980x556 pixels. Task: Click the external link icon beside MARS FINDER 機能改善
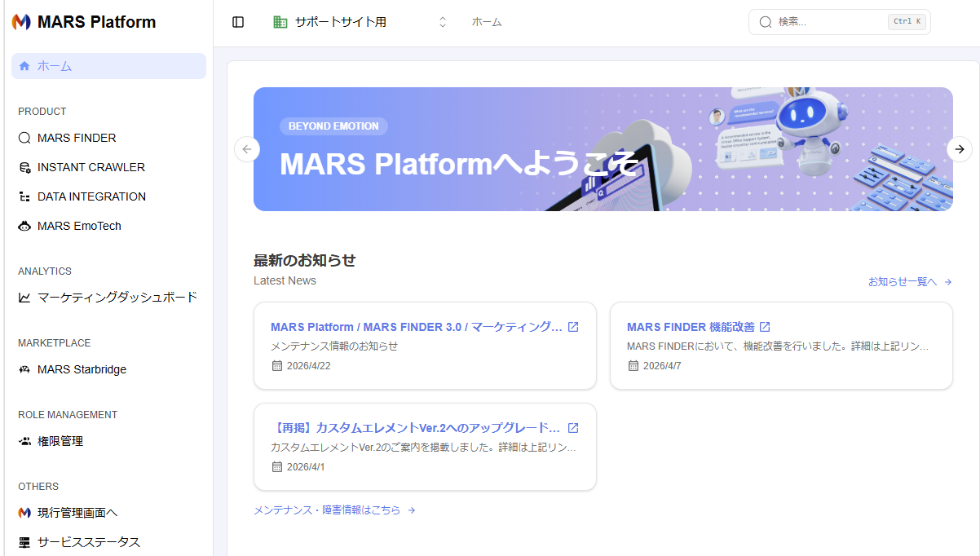765,327
